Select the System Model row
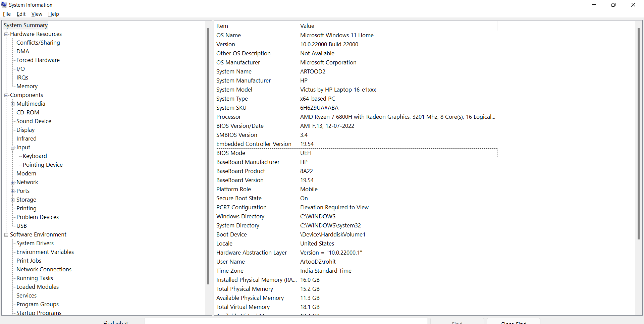 [x=356, y=90]
